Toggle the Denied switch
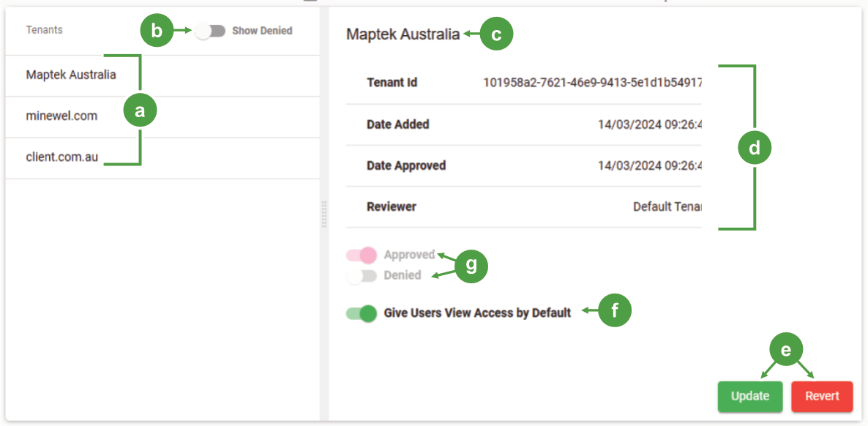Screen dimensions: 868x426 [x=361, y=275]
